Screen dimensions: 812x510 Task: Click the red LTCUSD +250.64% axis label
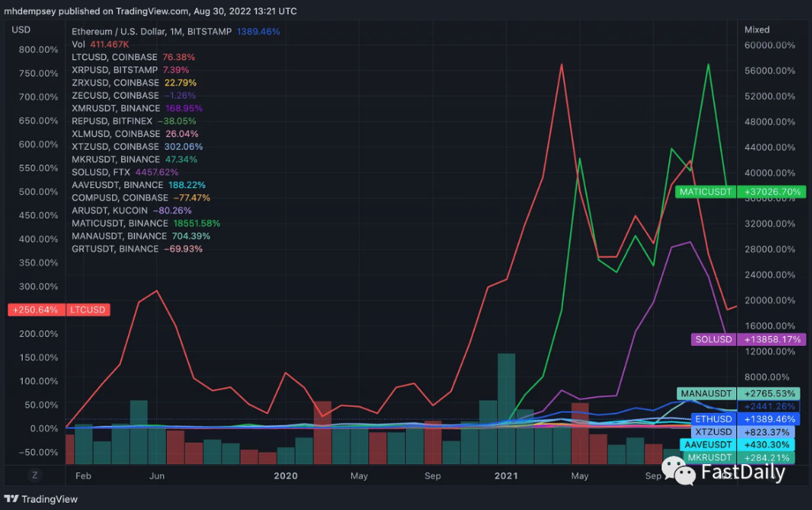click(x=59, y=310)
